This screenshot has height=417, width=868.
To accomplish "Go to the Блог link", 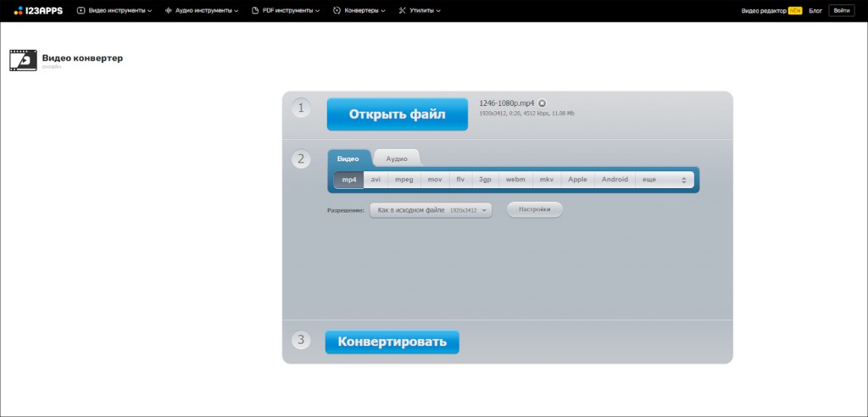I will pyautogui.click(x=815, y=10).
